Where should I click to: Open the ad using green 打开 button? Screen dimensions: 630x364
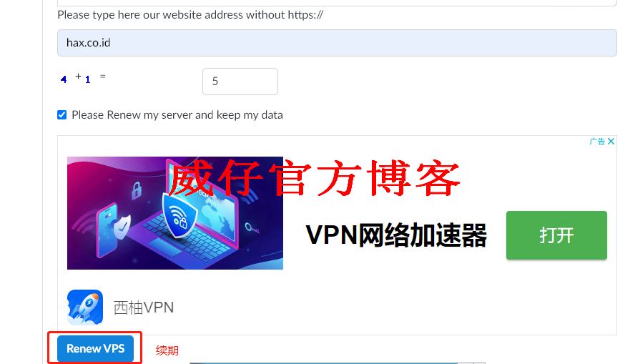coord(556,235)
